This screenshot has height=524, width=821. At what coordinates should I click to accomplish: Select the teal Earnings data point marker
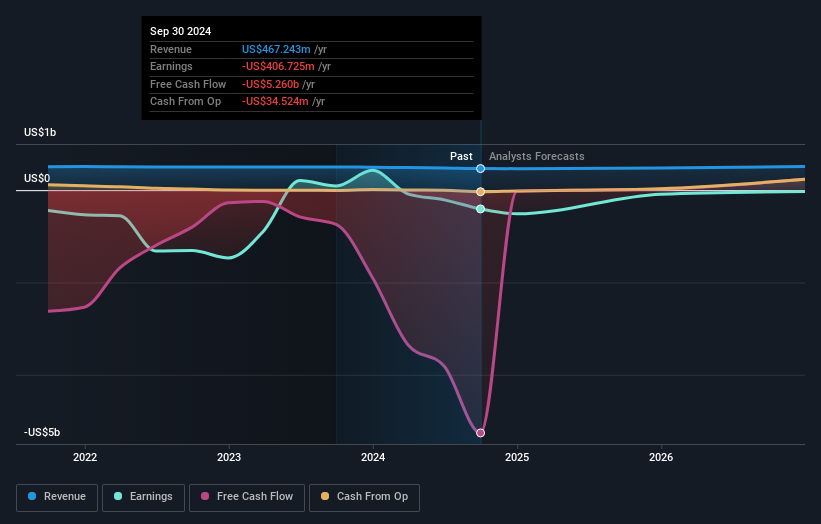pos(481,209)
